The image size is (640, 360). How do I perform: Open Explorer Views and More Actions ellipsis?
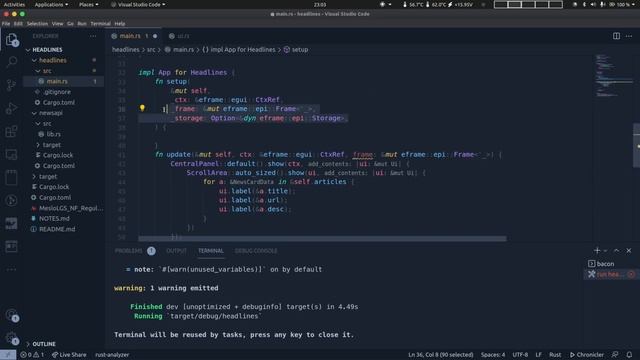coord(93,36)
